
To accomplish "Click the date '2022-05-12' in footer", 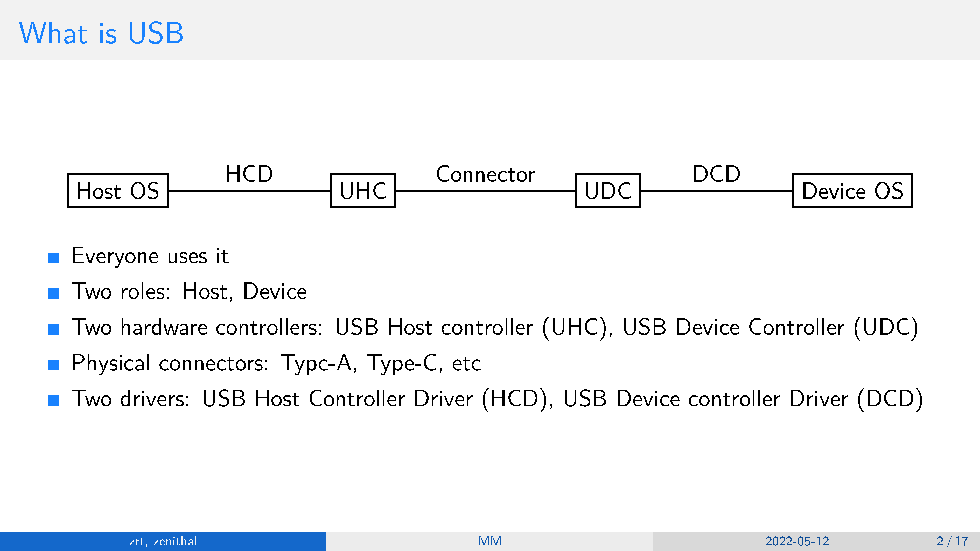I will [797, 541].
